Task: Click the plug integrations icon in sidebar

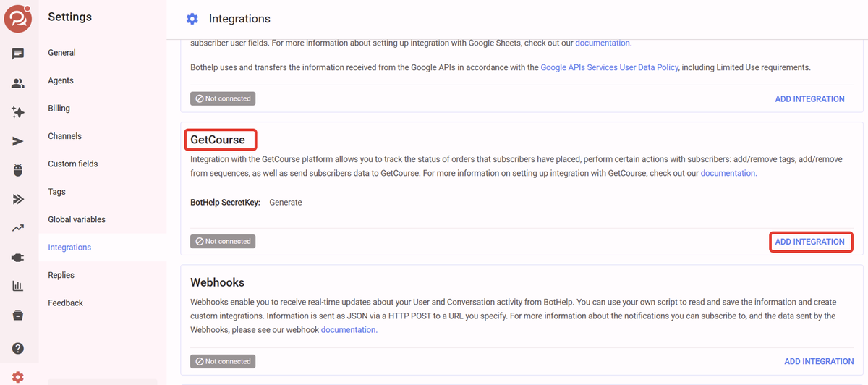Action: (18, 257)
